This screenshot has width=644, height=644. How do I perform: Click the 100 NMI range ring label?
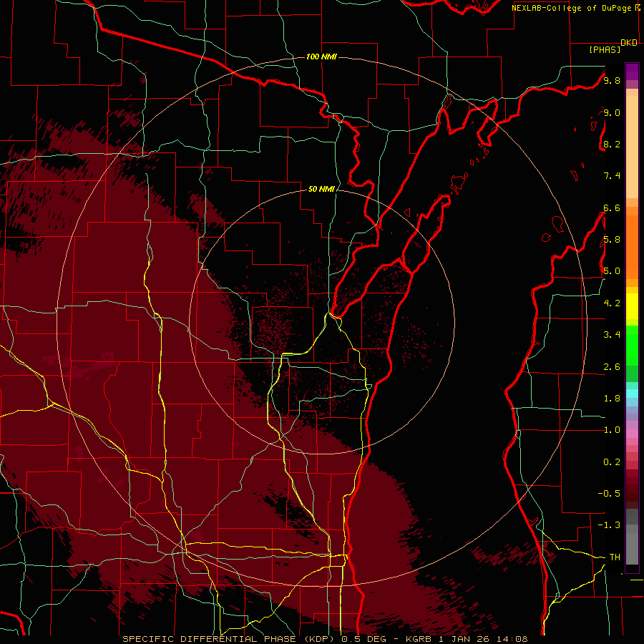[321, 57]
